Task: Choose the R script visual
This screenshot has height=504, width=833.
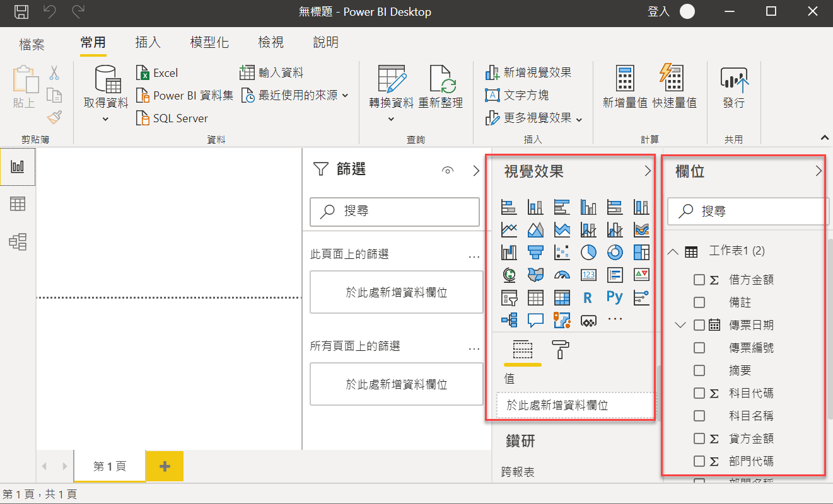Action: pos(588,297)
